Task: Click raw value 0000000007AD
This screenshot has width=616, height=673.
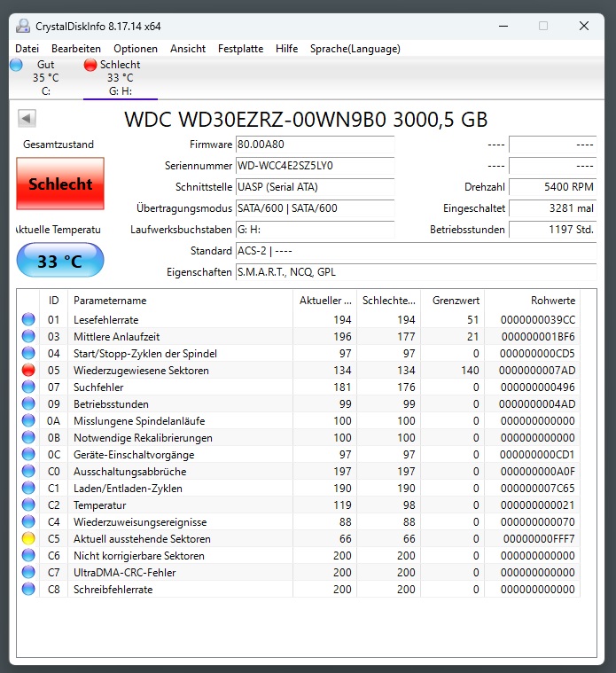Action: (x=537, y=371)
